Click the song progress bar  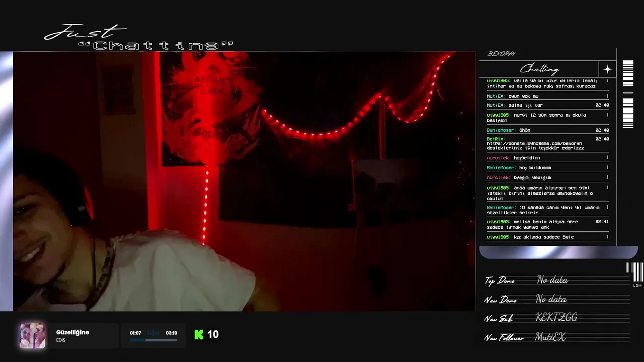153,340
